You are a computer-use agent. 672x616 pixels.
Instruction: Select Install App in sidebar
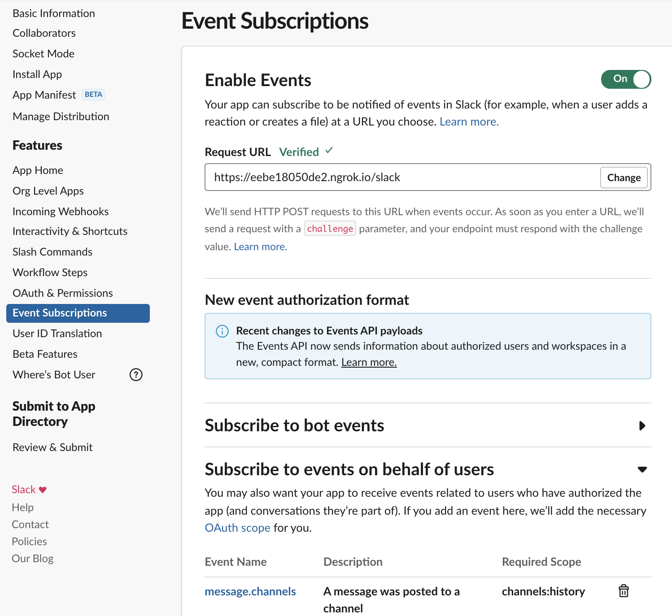37,74
